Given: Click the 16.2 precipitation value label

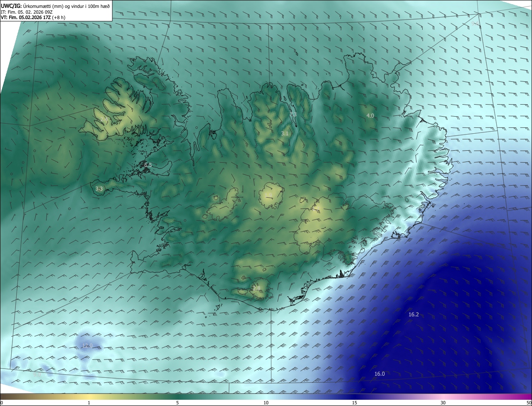Looking at the screenshot, I should (x=414, y=315).
